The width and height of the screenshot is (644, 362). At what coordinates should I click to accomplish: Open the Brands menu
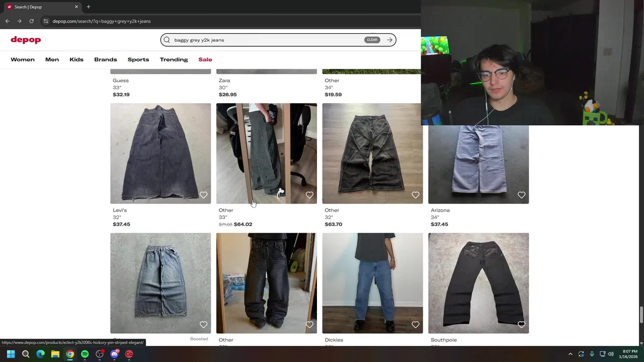(106, 59)
